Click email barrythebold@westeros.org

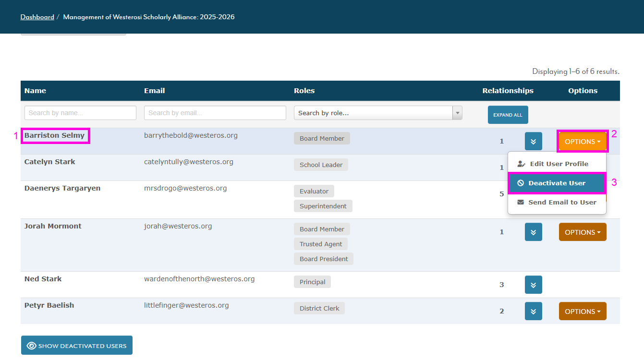click(x=191, y=135)
